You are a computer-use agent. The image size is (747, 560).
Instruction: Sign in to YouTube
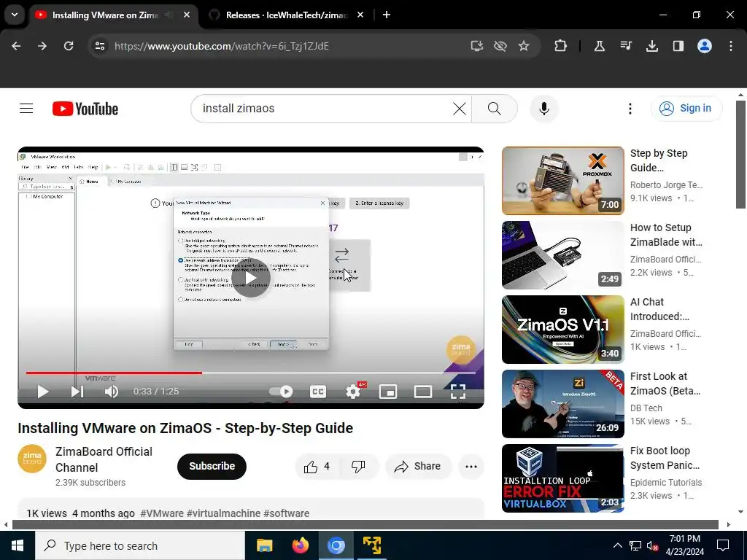pos(686,109)
